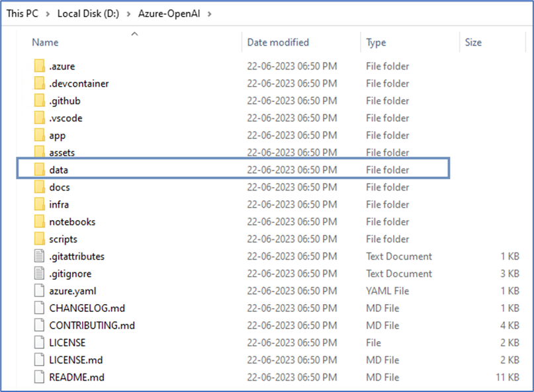
Task: Select the CHANGELOG.md file name
Action: tap(87, 308)
